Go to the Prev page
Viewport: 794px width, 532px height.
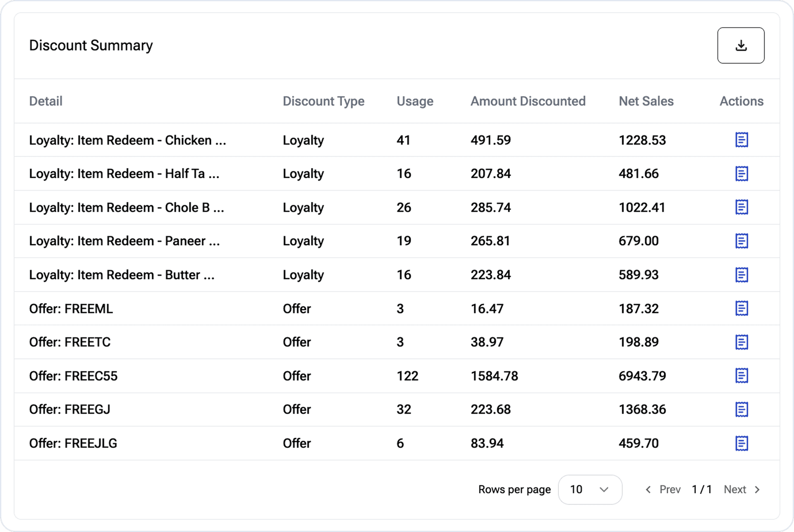[x=662, y=489]
